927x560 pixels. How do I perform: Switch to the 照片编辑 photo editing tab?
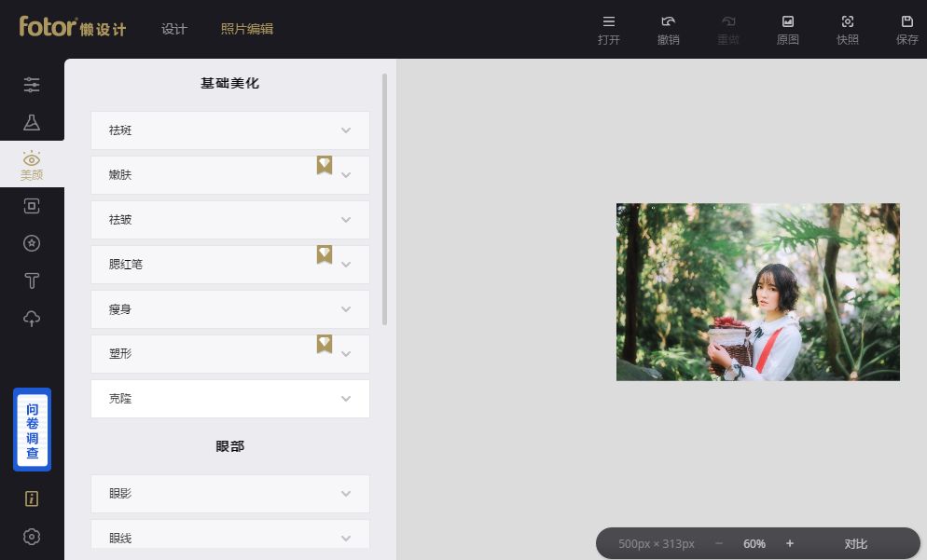pos(247,29)
